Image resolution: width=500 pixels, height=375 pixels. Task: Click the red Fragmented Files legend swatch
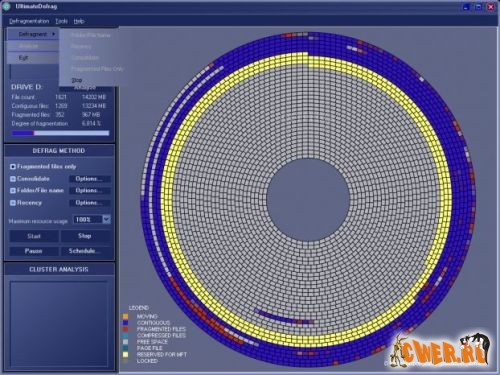(125, 329)
